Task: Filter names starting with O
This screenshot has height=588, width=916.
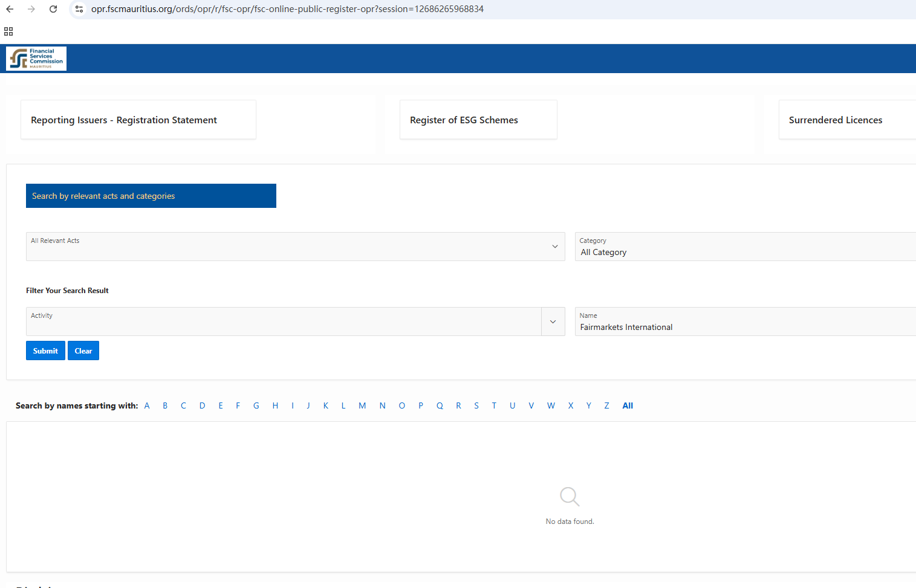Action: pyautogui.click(x=402, y=405)
